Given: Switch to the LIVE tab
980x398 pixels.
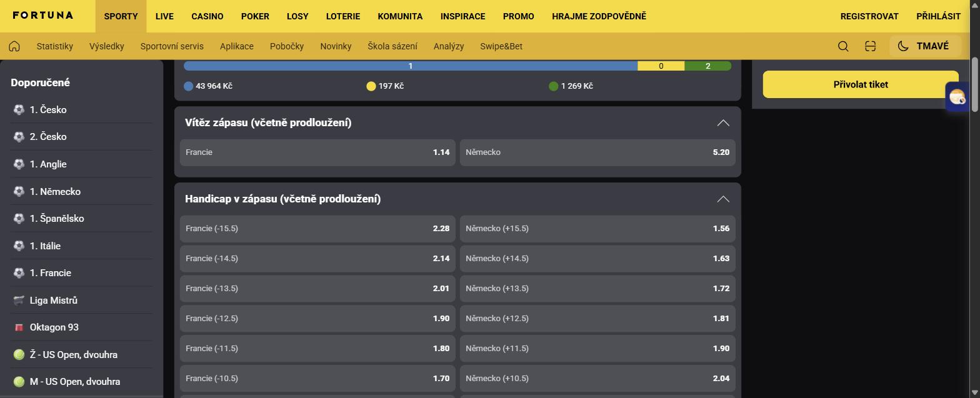Looking at the screenshot, I should pyautogui.click(x=164, y=16).
